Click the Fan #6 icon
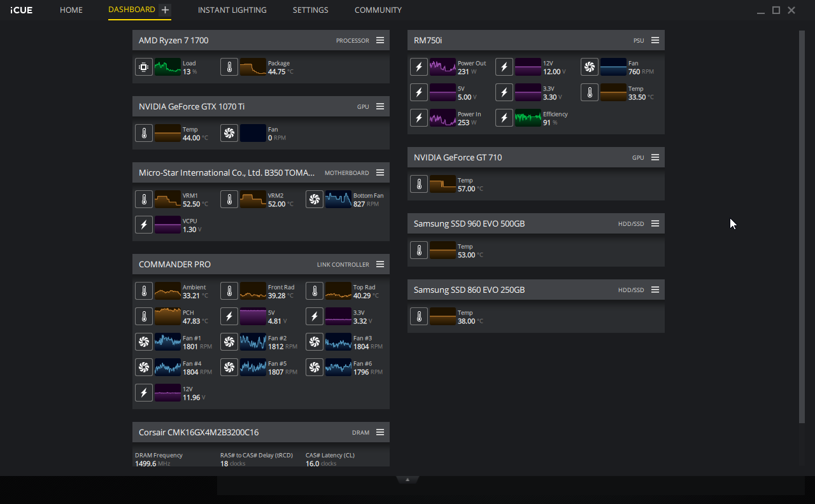 point(315,367)
